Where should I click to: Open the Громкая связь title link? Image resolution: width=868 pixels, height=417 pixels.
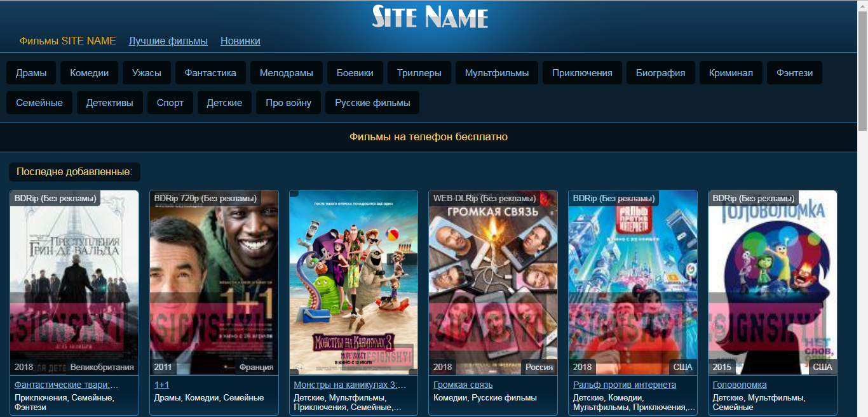[x=463, y=385]
